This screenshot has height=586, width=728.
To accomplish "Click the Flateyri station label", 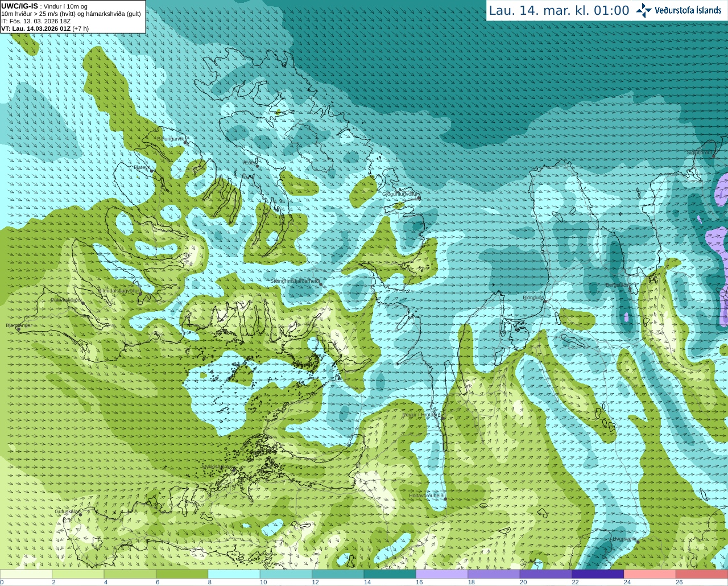I will click(142, 167).
